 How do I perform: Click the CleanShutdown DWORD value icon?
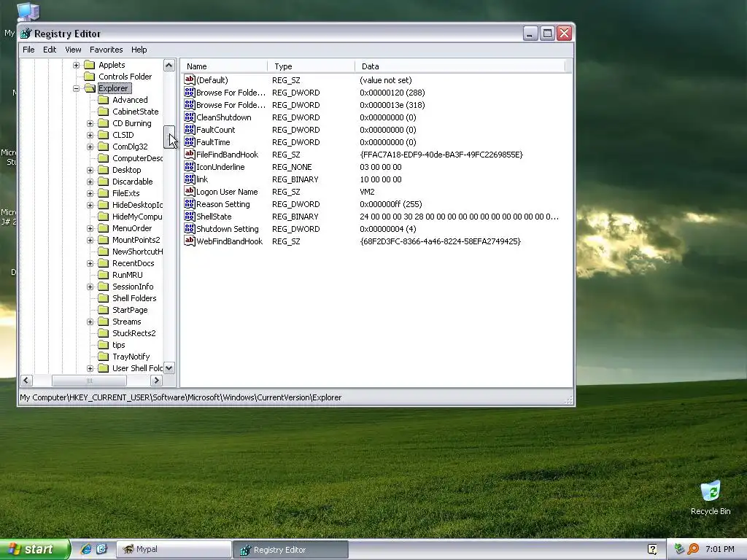click(x=190, y=117)
